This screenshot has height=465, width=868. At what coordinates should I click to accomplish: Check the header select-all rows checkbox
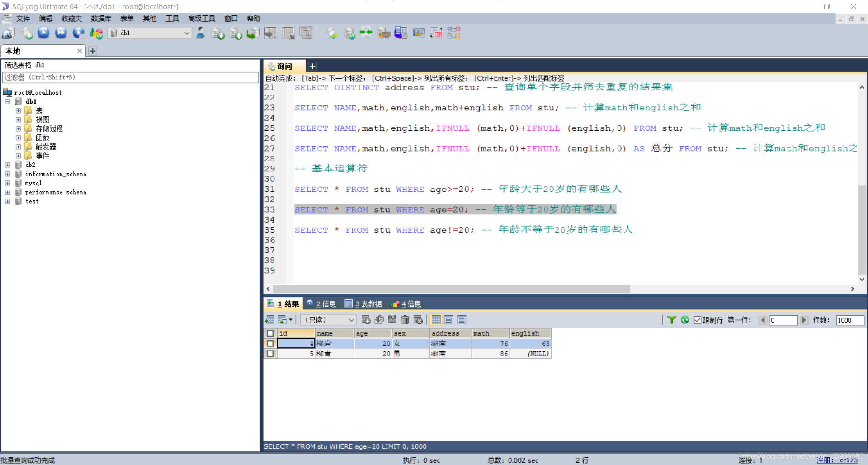tap(270, 333)
